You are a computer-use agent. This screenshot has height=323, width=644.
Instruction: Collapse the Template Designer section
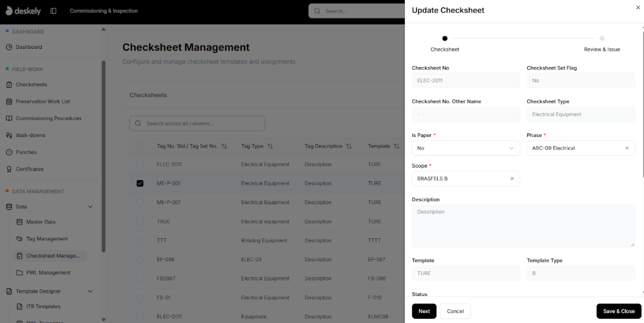pyautogui.click(x=90, y=291)
